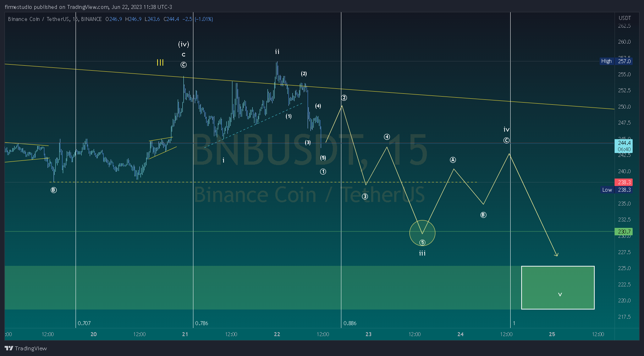644x356 pixels.
Task: Click date 22 on the time axis
Action: (277, 334)
